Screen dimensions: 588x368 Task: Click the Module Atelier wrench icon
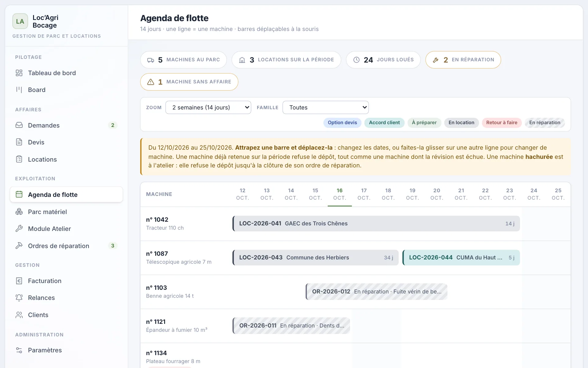(19, 228)
